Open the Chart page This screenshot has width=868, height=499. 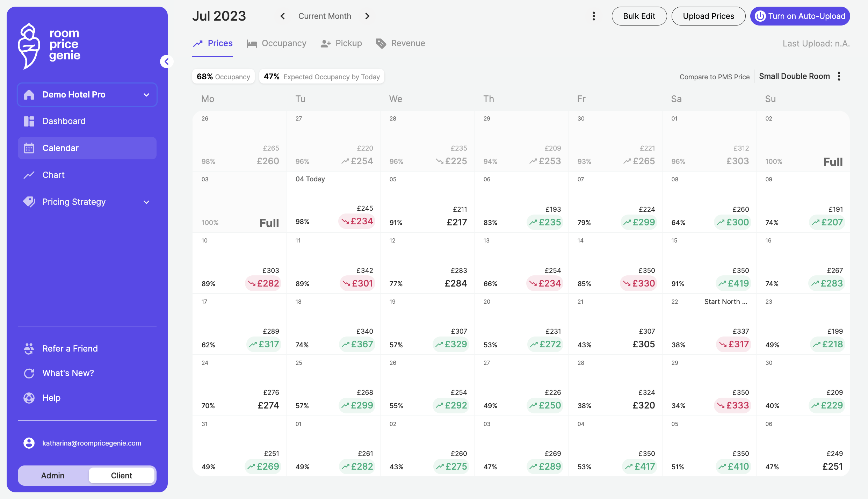87,175
